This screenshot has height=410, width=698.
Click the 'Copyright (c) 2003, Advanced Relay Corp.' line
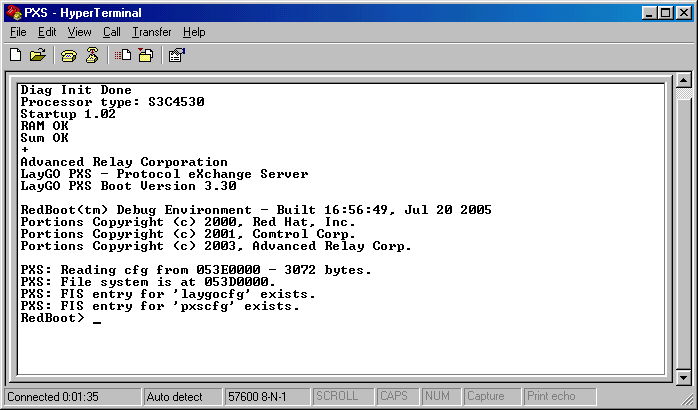tap(216, 246)
